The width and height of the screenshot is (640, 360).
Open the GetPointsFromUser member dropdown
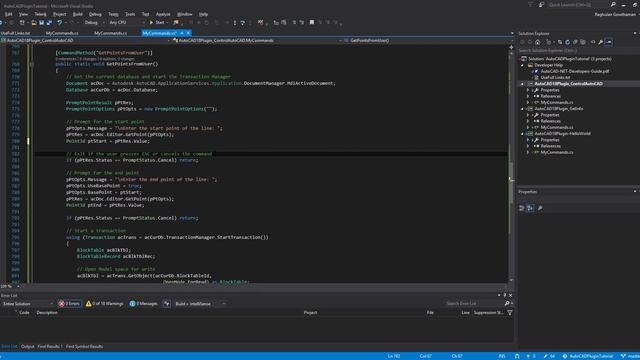[x=429, y=40]
